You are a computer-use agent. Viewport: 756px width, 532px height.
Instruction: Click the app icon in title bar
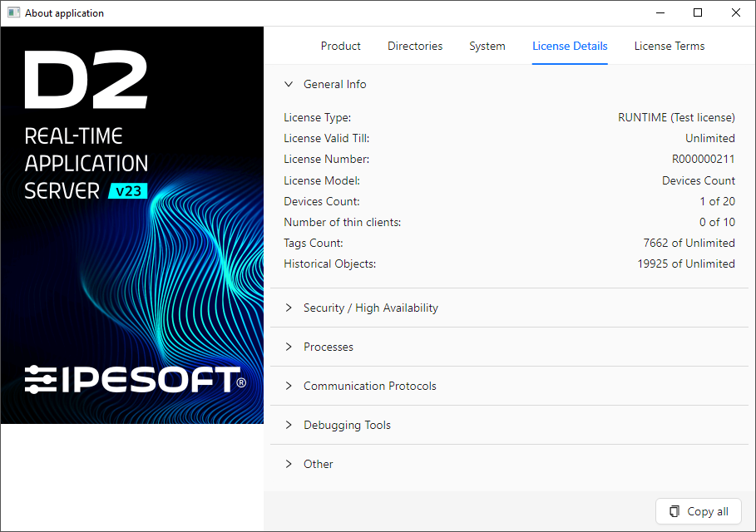point(13,13)
